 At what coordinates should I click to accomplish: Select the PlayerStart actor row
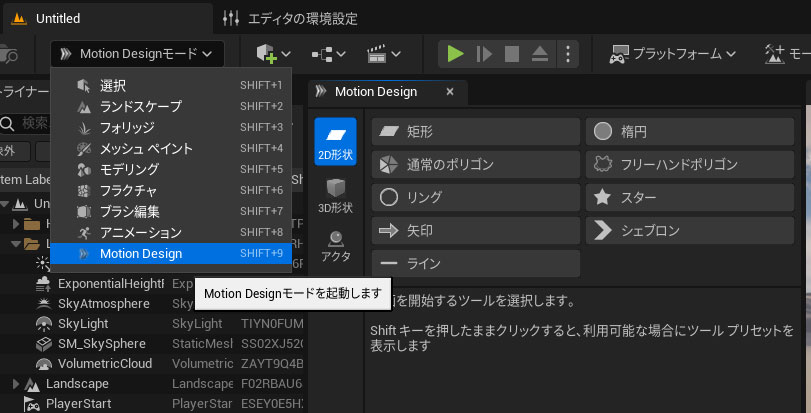tap(154, 403)
